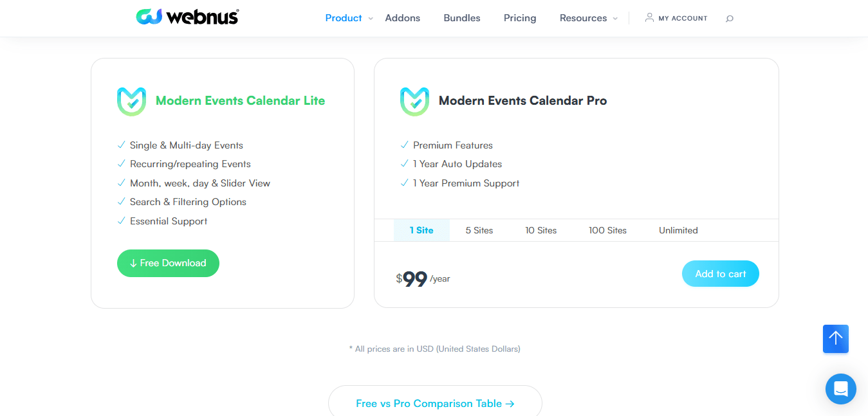Click the scroll-to-top arrow button
Image resolution: width=868 pixels, height=416 pixels.
pos(835,338)
